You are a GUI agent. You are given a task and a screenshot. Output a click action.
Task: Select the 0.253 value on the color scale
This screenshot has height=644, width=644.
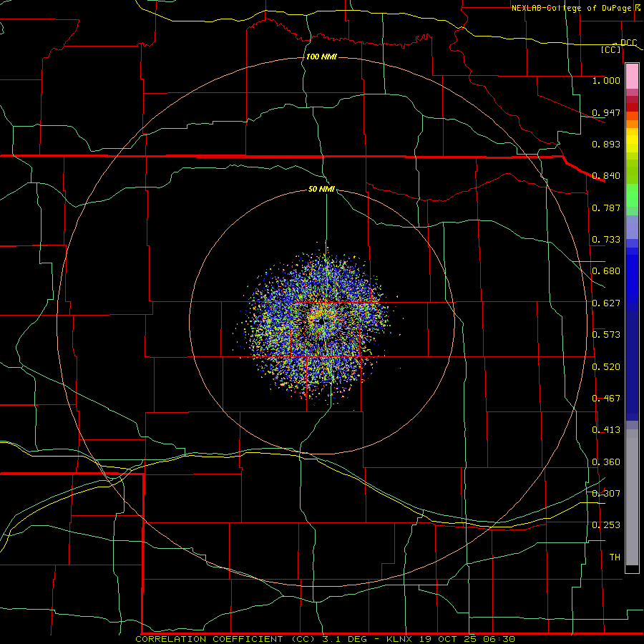point(606,525)
